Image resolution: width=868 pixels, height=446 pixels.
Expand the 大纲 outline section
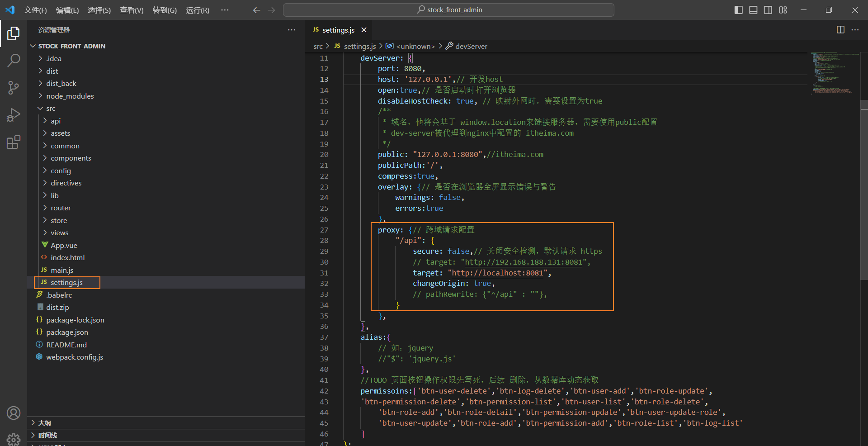coord(166,422)
